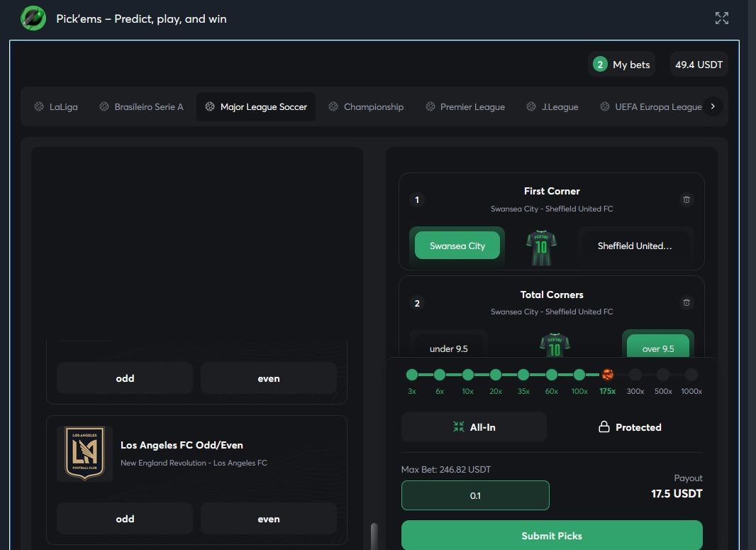Click pick number 1 badge
This screenshot has width=756, height=550.
(417, 199)
